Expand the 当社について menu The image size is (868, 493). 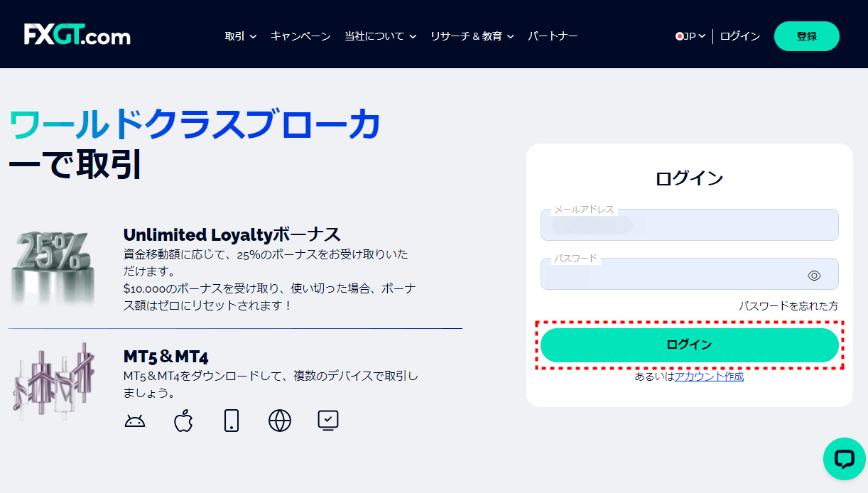tap(380, 36)
